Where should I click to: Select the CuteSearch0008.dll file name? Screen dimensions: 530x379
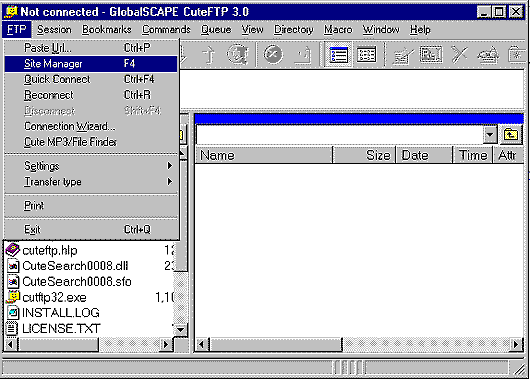click(75, 266)
